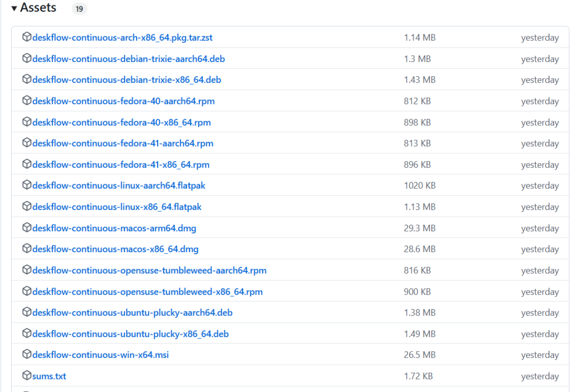This screenshot has height=392, width=577.
Task: Click the 813 KB size value
Action: click(x=417, y=144)
